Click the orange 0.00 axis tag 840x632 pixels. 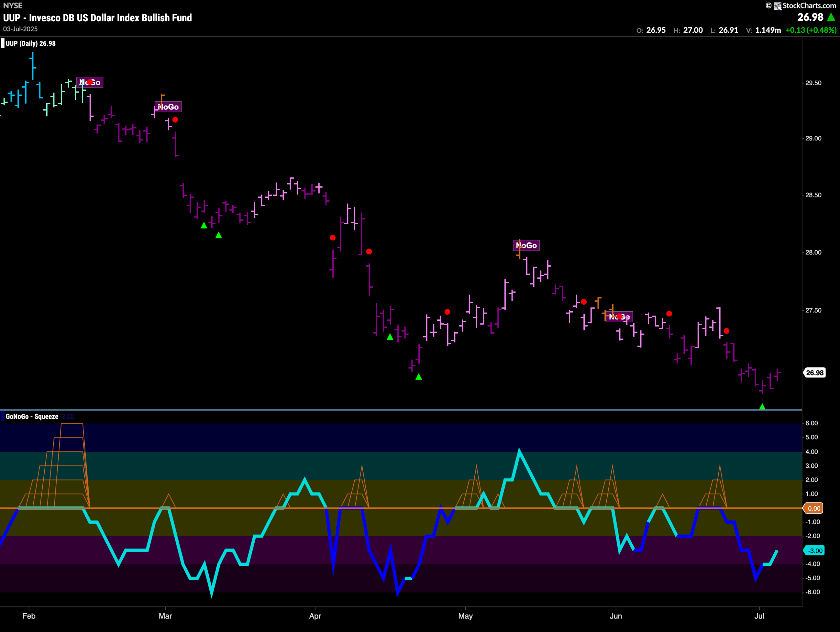pos(814,508)
